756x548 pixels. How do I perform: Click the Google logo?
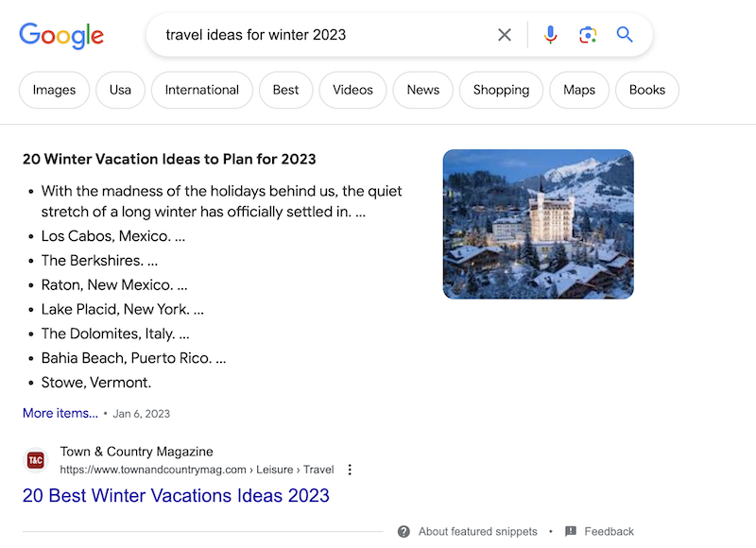(x=60, y=36)
